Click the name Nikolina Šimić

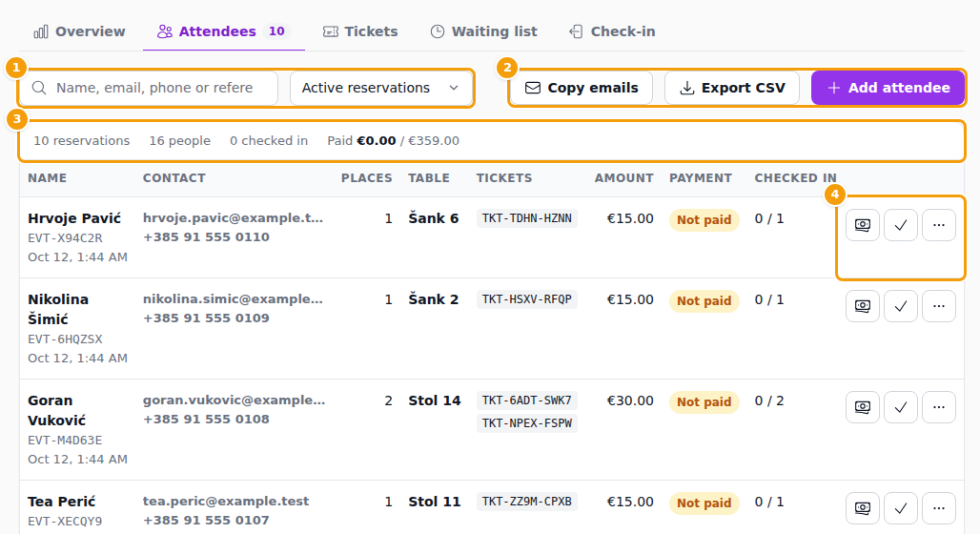(58, 310)
